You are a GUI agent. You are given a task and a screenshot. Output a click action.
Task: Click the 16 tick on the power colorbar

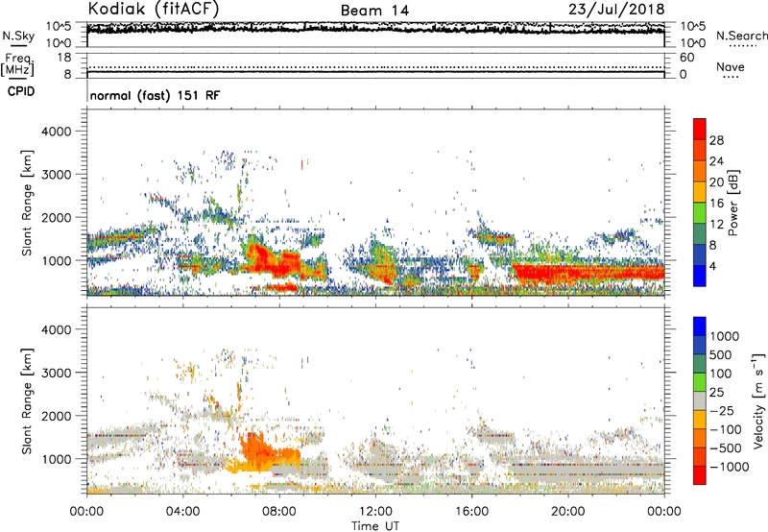[x=716, y=204]
